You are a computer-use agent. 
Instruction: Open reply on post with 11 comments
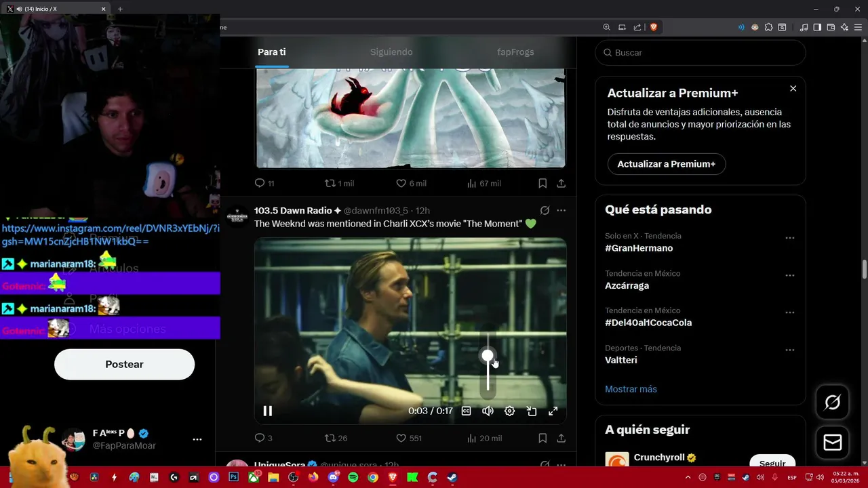tap(264, 184)
